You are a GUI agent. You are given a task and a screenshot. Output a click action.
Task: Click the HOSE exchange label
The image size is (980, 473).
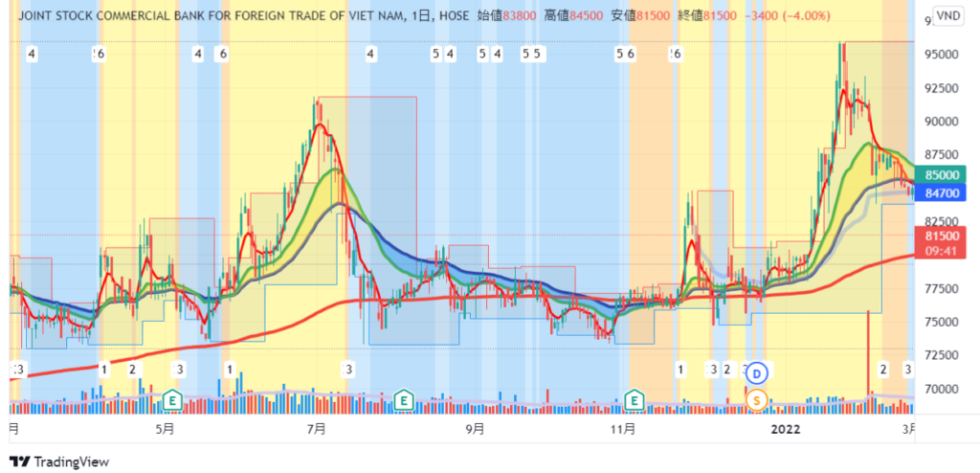(455, 15)
